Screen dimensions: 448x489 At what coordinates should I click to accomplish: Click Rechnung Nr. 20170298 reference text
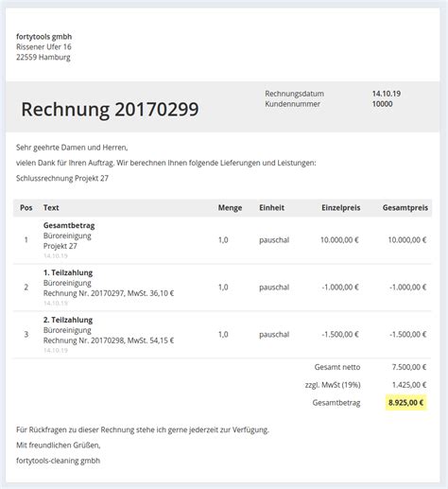[x=83, y=341]
